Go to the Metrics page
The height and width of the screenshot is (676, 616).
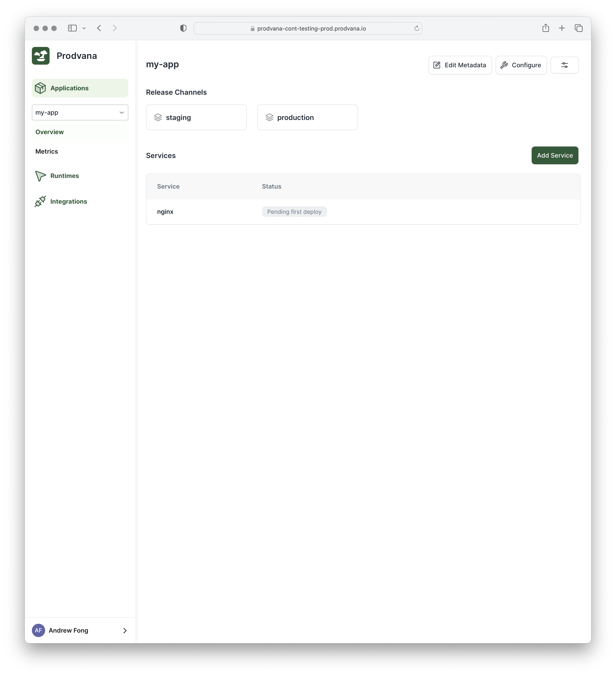47,152
